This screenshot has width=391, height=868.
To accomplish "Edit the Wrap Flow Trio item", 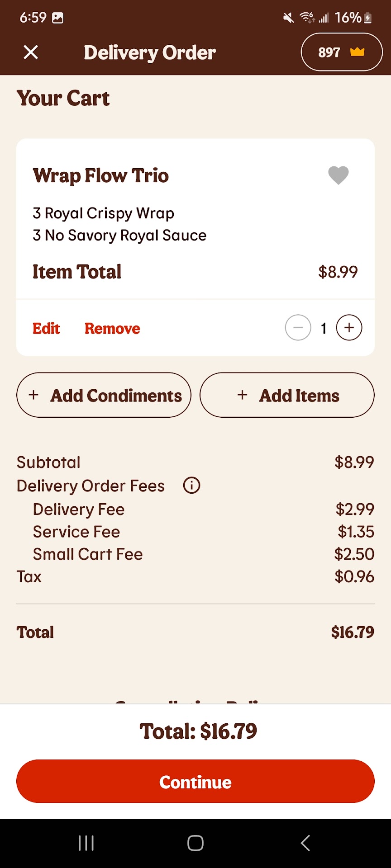I will [46, 329].
